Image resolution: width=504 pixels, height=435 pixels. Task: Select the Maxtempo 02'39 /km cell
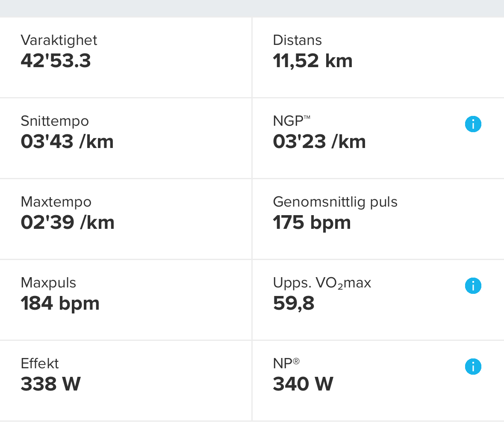click(x=126, y=219)
